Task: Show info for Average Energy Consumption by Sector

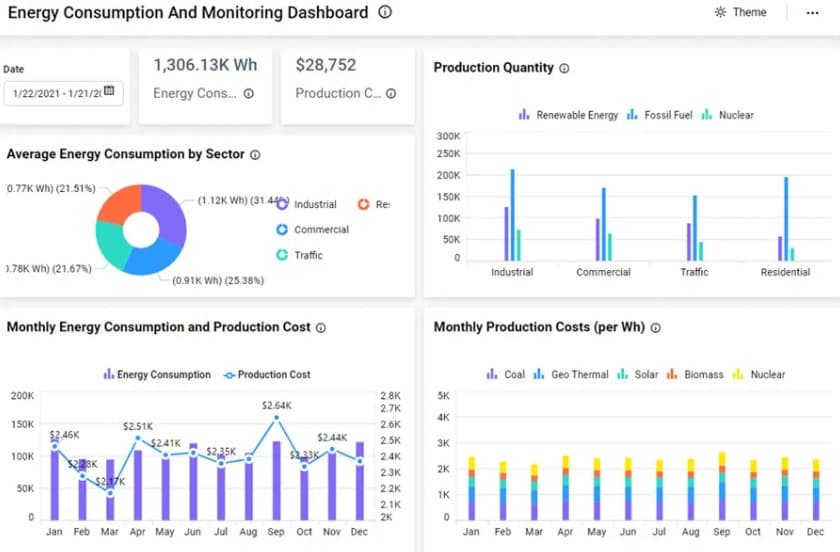Action: (x=255, y=155)
